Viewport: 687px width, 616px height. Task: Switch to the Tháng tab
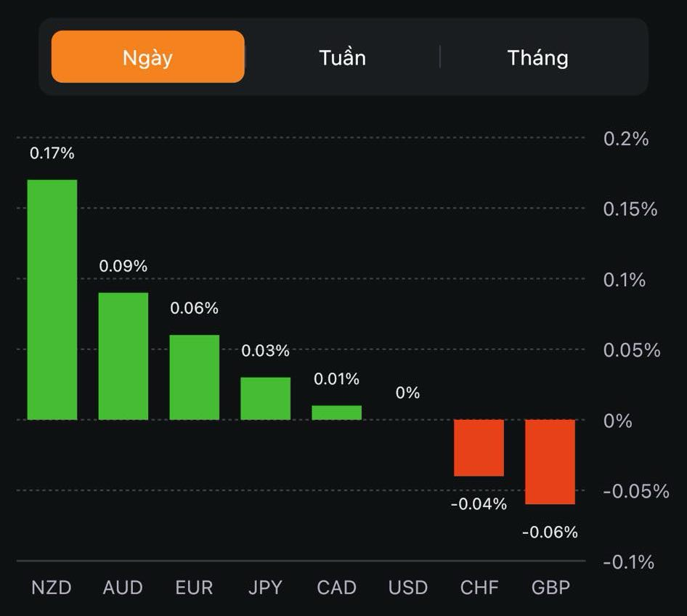[537, 57]
